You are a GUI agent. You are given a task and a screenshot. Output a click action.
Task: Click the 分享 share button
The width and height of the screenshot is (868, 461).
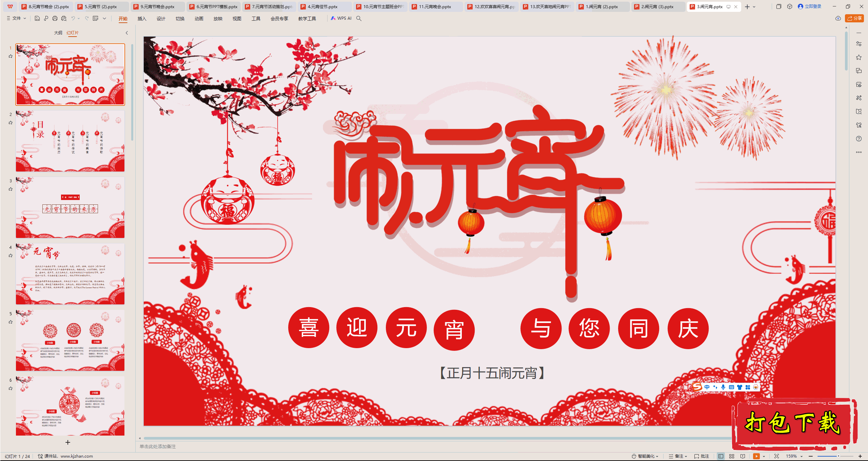point(854,18)
